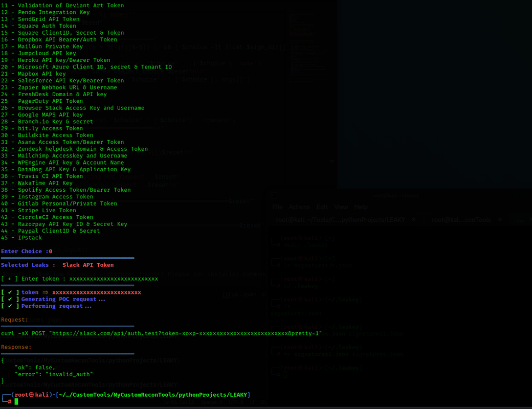Close the pythonProjects/LEAKY tab
The height and width of the screenshot is (409, 532).
coord(413,220)
